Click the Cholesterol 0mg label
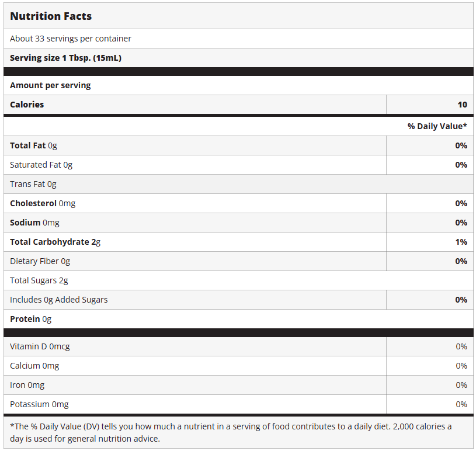Image resolution: width=476 pixels, height=451 pixels. (x=43, y=203)
